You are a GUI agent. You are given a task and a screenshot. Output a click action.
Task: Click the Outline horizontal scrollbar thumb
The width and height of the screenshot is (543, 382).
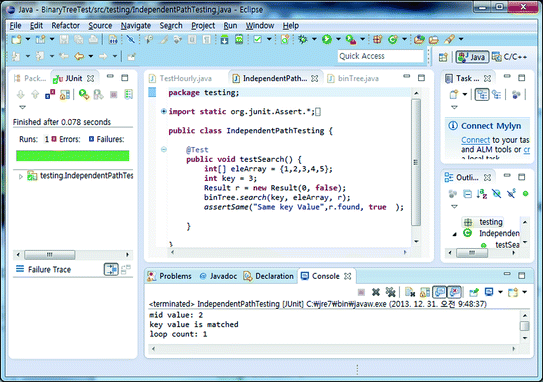click(472, 253)
